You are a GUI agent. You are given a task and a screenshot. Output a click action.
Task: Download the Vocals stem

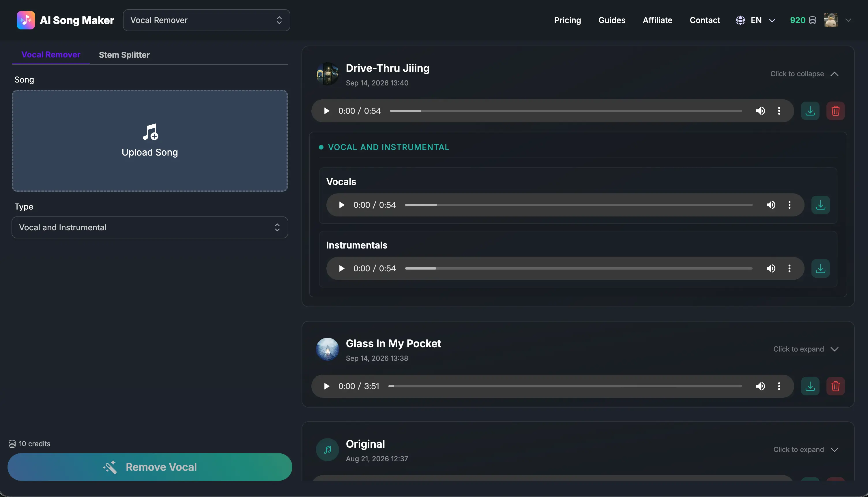[x=821, y=205]
